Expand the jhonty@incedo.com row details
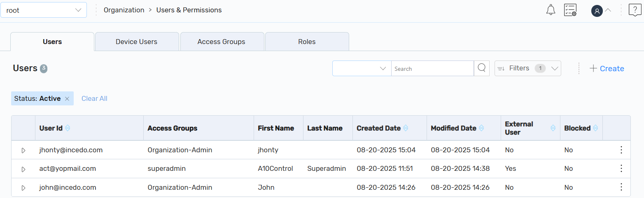The height and width of the screenshot is (198, 644). [23, 150]
